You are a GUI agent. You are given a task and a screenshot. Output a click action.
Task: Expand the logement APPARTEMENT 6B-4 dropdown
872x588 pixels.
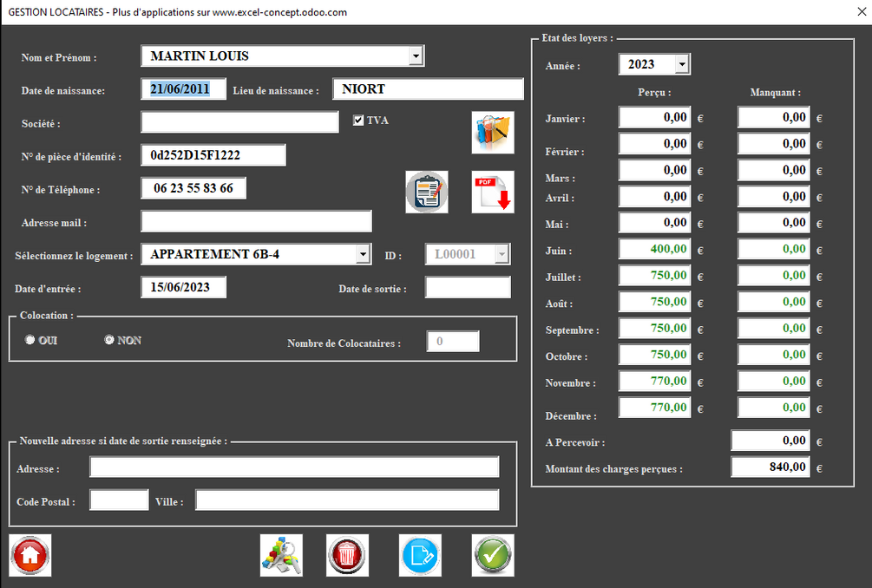[x=363, y=255]
